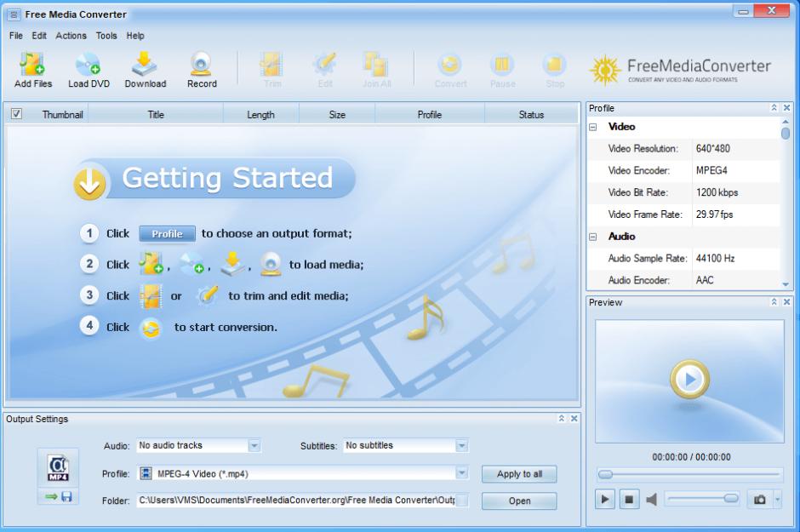
Task: Collapse the Profile panel with chevron
Action: point(774,107)
